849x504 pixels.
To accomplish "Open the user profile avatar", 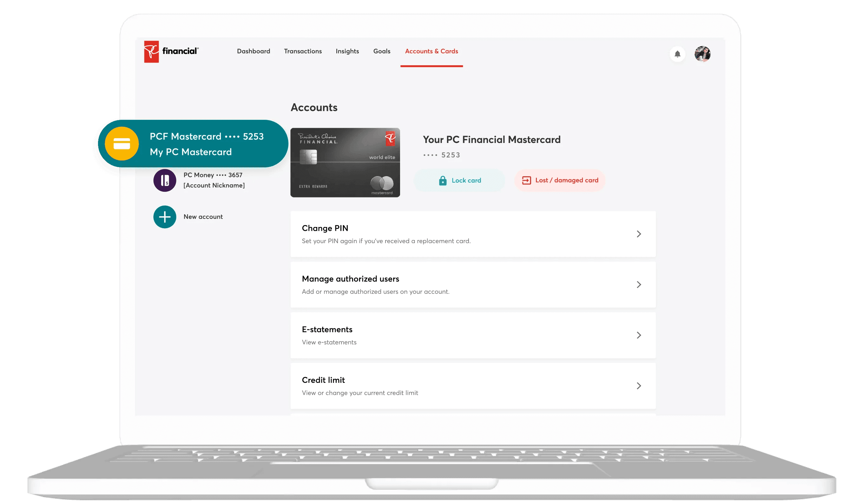I will coord(702,54).
